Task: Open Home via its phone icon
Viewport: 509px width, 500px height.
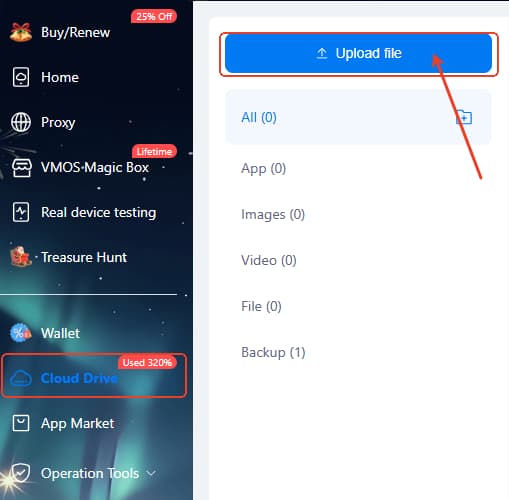Action: (x=21, y=77)
